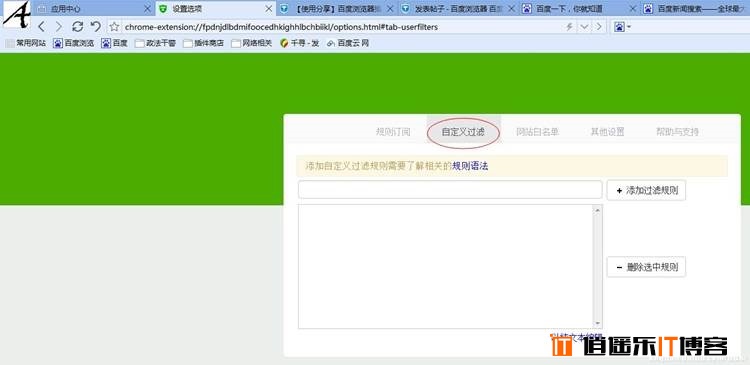Image resolution: width=750 pixels, height=365 pixels.
Task: Open the 千寻 - 发 bookmark
Action: click(300, 43)
